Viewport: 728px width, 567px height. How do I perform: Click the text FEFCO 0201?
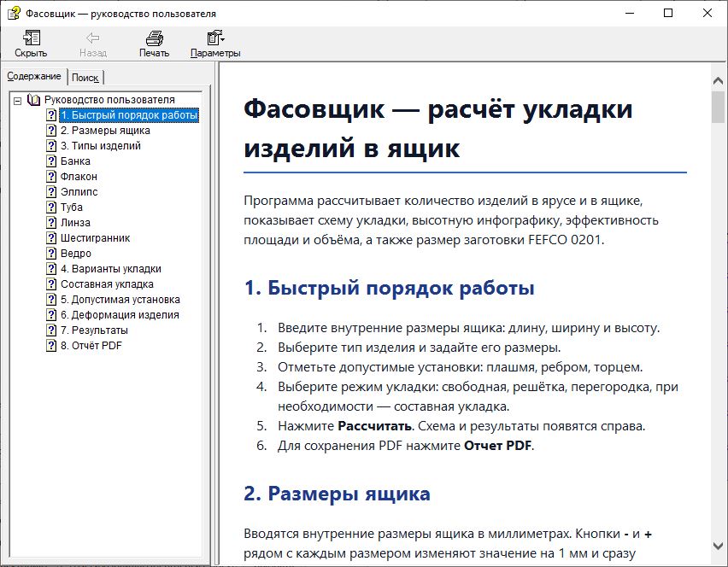pyautogui.click(x=565, y=240)
